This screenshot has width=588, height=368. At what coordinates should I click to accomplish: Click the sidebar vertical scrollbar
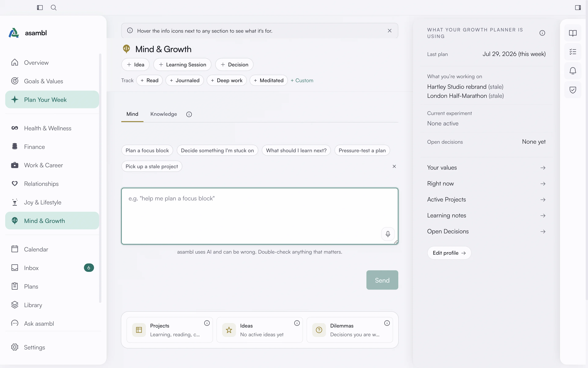click(100, 178)
